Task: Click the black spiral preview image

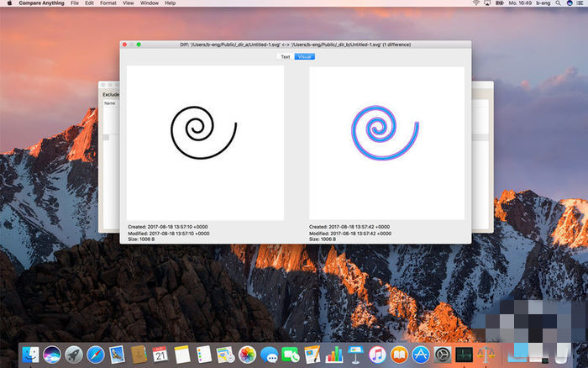Action: tap(205, 143)
